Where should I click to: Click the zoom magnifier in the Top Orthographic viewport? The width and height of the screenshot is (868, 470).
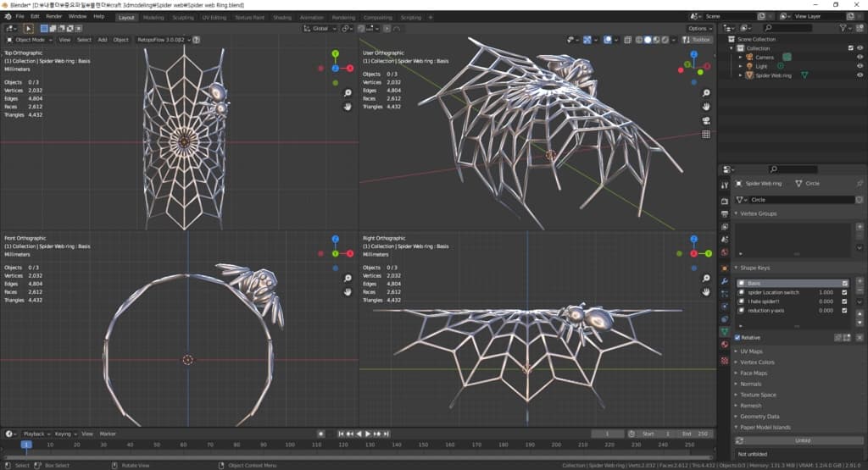[x=348, y=92]
